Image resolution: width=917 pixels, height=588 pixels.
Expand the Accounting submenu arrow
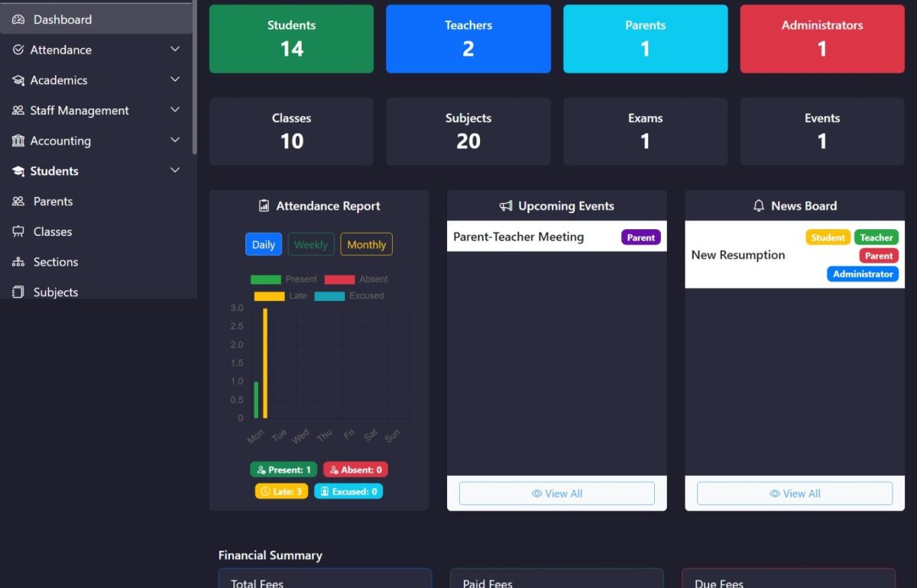click(x=175, y=141)
